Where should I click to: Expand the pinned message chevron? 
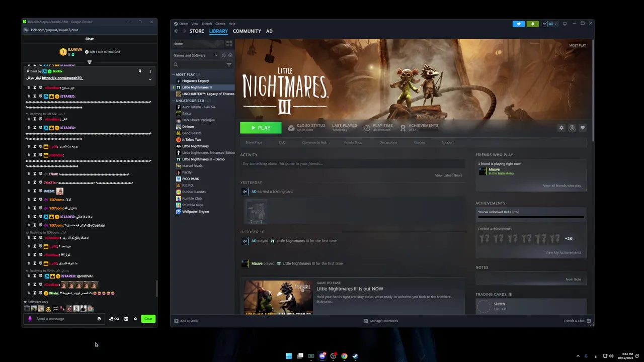pos(150,79)
